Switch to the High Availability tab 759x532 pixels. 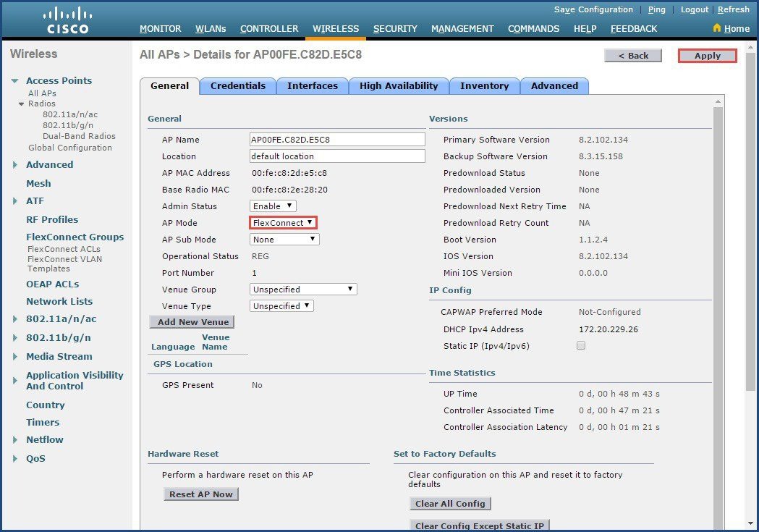399,86
